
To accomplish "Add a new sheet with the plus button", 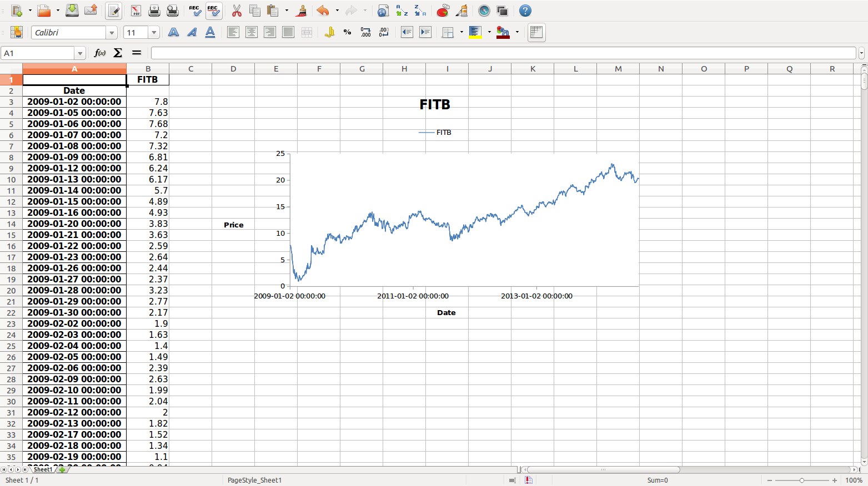I will [63, 469].
